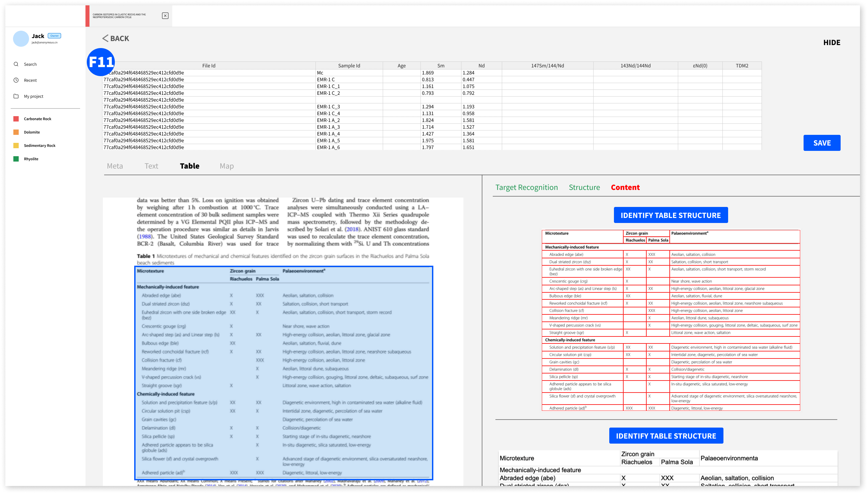Image resolution: width=868 pixels, height=494 pixels.
Task: Click the Owner role badge
Action: (x=54, y=36)
